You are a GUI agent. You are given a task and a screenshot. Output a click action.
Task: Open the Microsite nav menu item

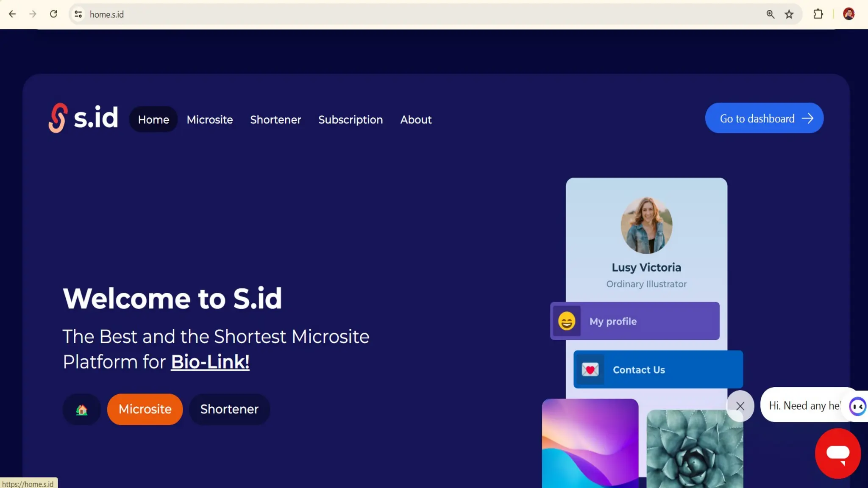click(210, 119)
